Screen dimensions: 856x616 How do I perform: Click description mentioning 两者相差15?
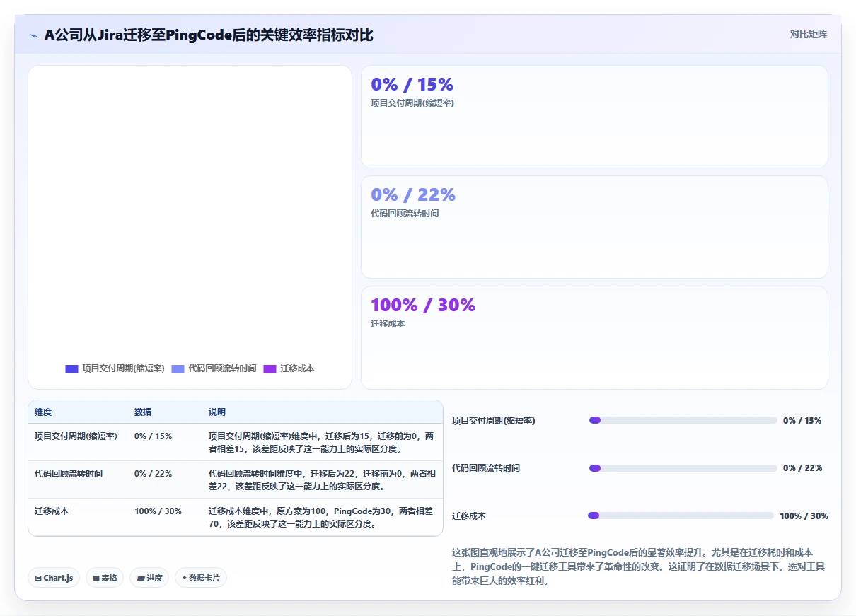(322, 443)
